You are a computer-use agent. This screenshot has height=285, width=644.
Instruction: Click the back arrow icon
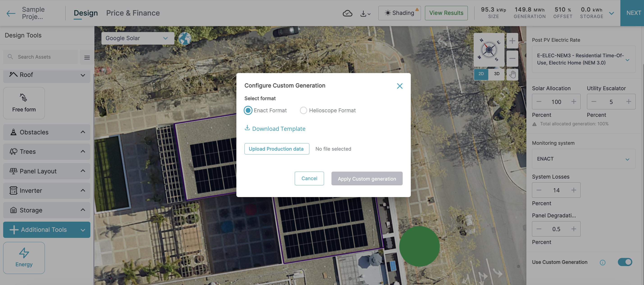point(11,13)
